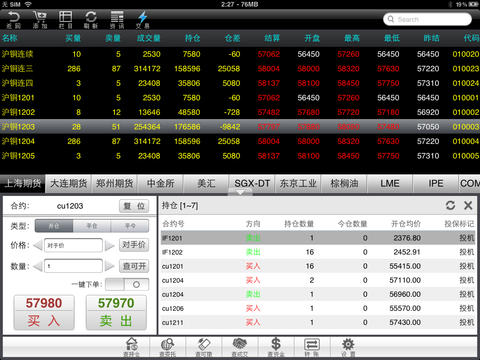Screen dimensions: 480x360
Task: Open the shopping cart 添加 icon
Action: pos(40,20)
